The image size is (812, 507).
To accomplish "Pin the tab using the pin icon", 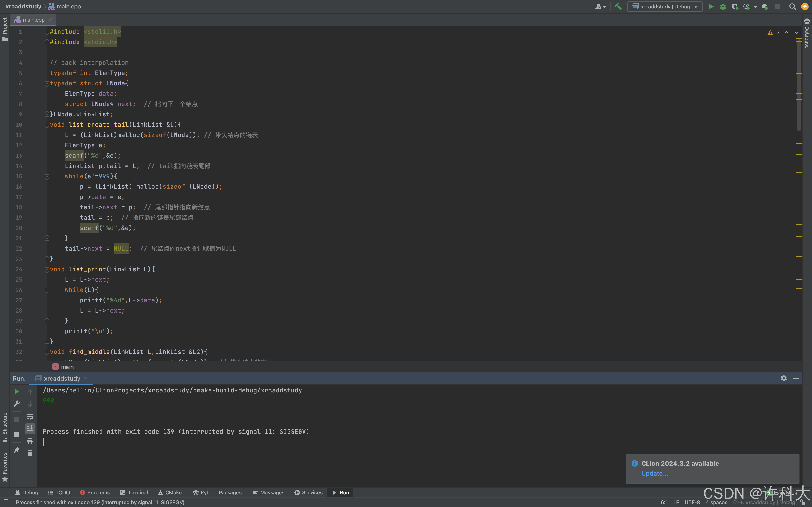I will pos(16,450).
